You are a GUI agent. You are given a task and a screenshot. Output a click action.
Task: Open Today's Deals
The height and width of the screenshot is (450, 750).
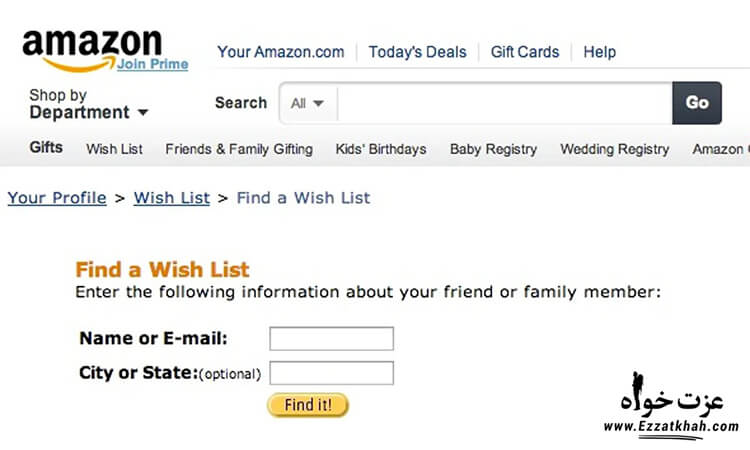[x=416, y=52]
